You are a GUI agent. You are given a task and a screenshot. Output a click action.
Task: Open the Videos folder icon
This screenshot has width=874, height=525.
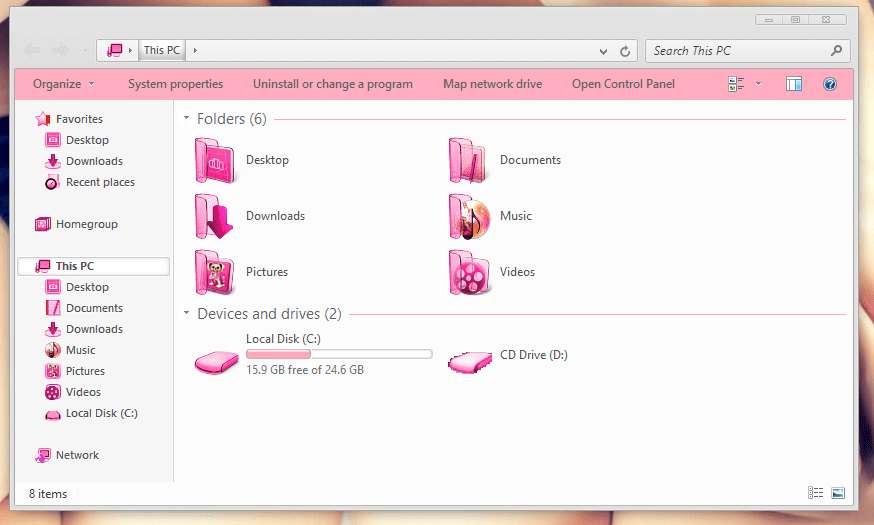tap(469, 273)
